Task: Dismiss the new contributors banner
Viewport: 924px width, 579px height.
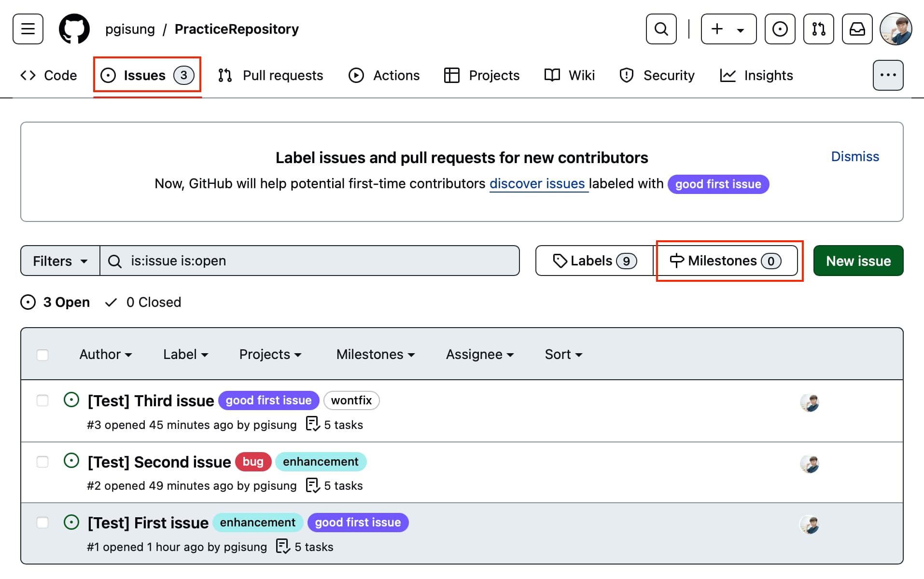Action: [x=855, y=156]
